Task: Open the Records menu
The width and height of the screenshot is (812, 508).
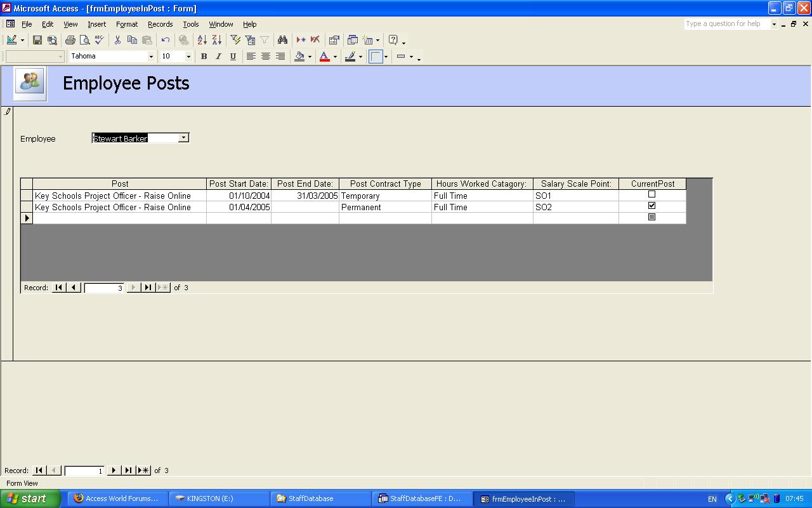Action: (x=160, y=24)
